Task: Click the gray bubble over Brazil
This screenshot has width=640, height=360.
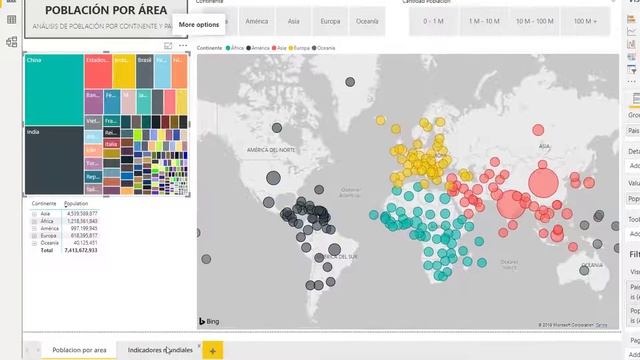Action: pos(334,249)
